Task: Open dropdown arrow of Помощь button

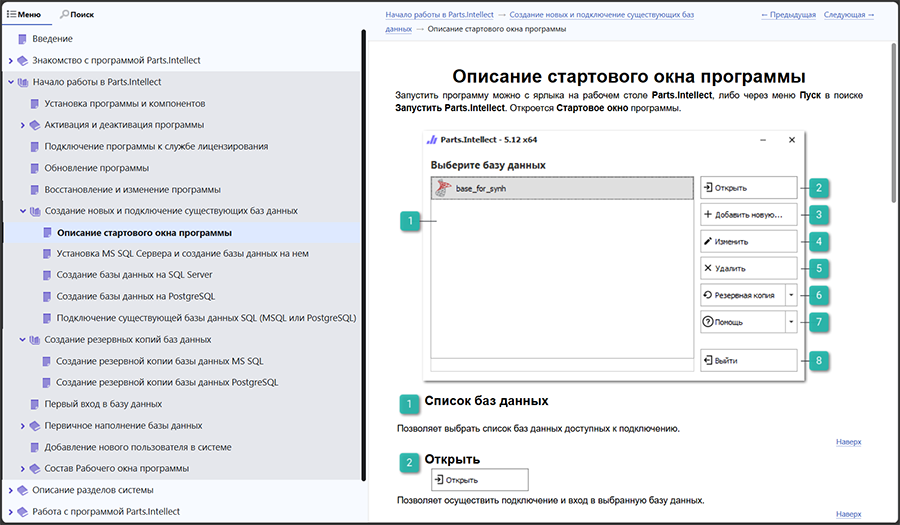Action: coord(791,322)
